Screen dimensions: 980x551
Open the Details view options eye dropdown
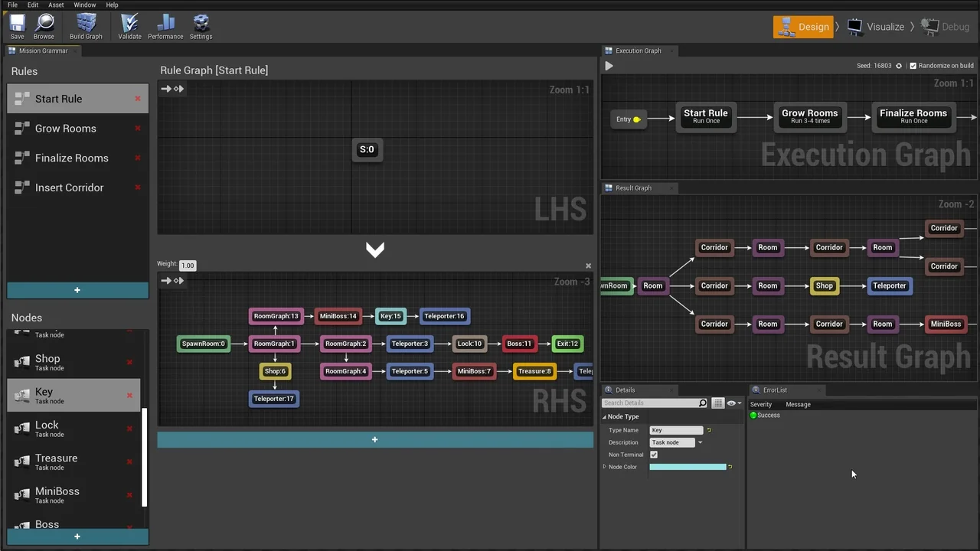(733, 403)
